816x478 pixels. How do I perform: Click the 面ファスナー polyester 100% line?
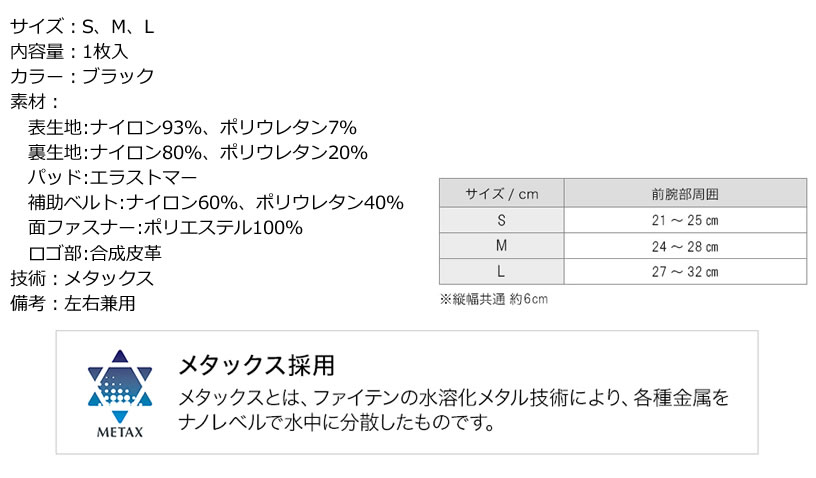tap(165, 227)
